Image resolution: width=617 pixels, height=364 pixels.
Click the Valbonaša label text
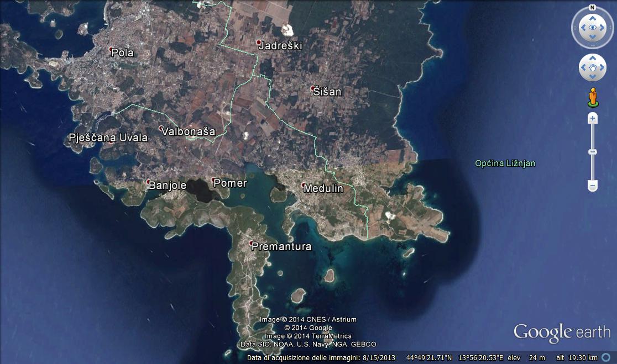(189, 131)
